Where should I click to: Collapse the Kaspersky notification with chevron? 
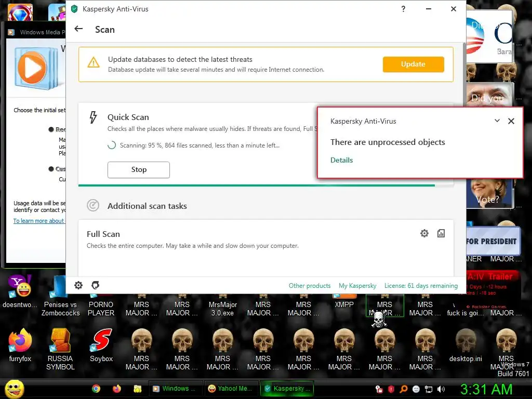(497, 121)
